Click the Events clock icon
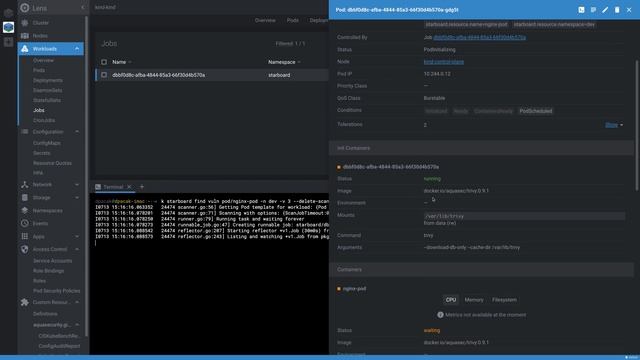 pos(24,223)
